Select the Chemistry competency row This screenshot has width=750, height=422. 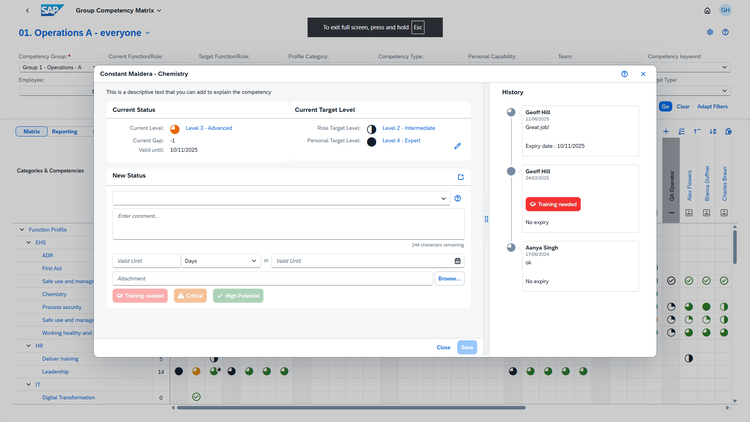(x=55, y=294)
